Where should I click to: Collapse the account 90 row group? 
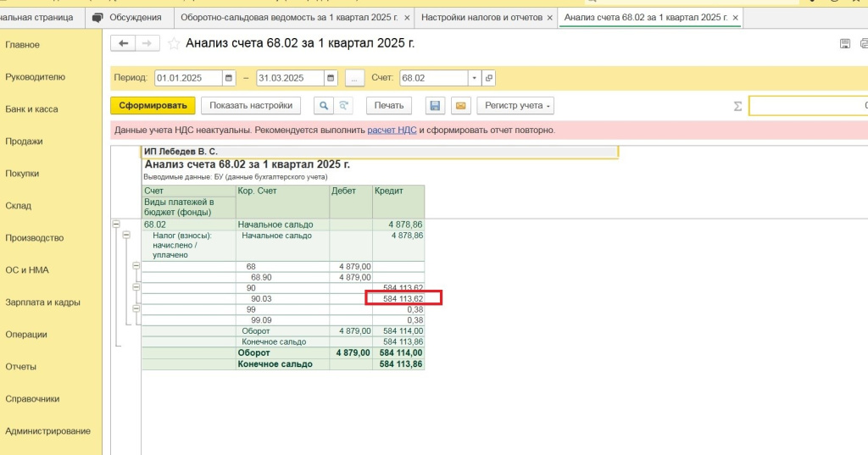(136, 287)
